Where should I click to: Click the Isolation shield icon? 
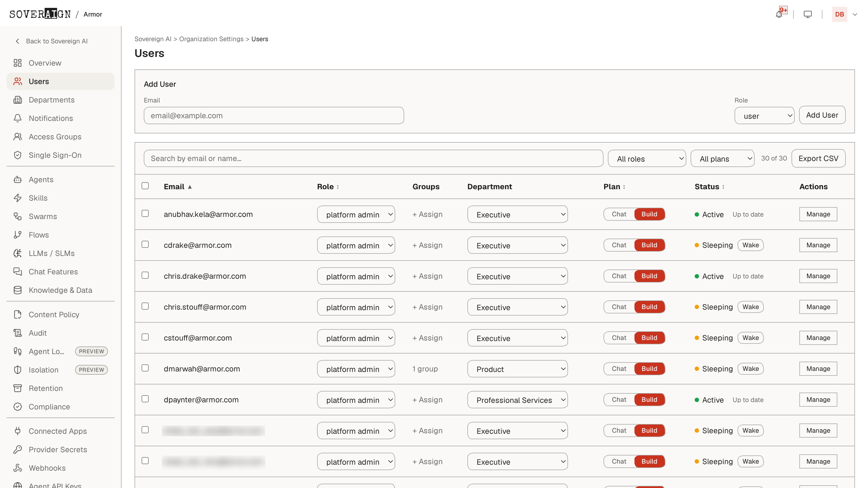pos(18,370)
